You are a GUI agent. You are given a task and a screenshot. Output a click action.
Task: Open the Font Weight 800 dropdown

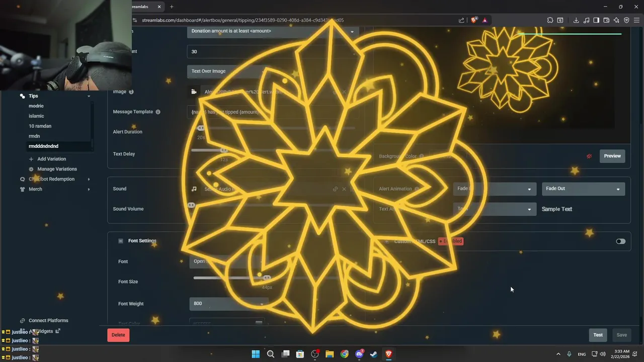pyautogui.click(x=229, y=304)
